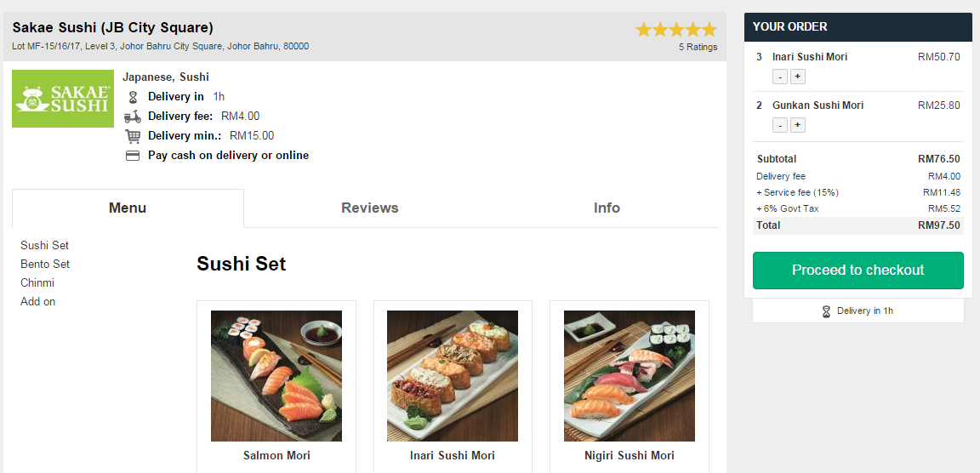The width and height of the screenshot is (980, 473).
Task: Open the Chinmi menu category
Action: pos(37,283)
